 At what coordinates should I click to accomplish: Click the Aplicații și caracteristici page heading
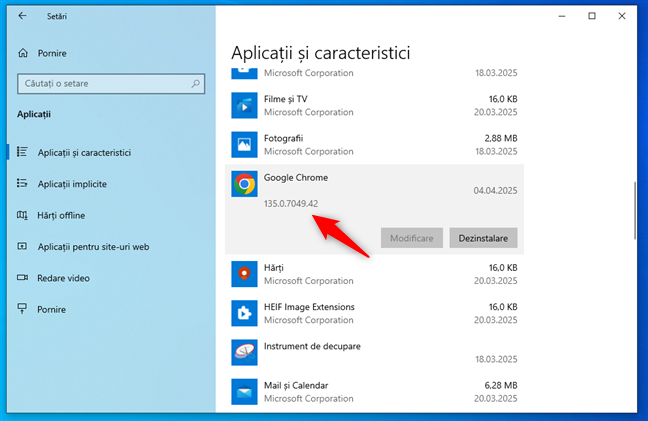tap(321, 53)
